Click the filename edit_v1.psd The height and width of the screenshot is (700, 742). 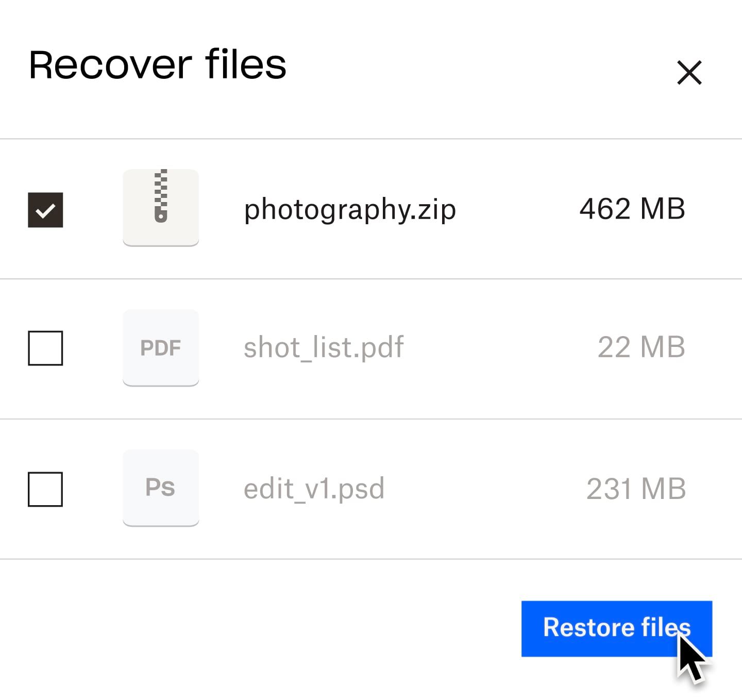click(314, 489)
